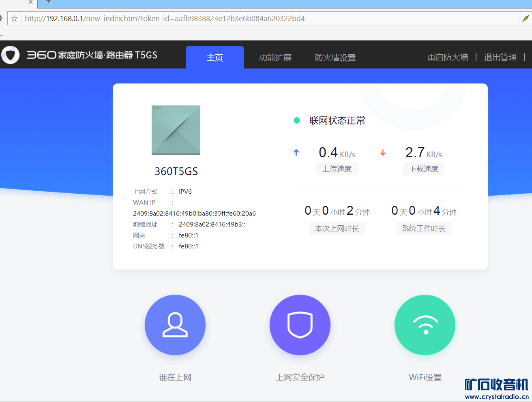Click the DNS服务器 value fe80::1
Screen dimensions: 532x402
(189, 246)
